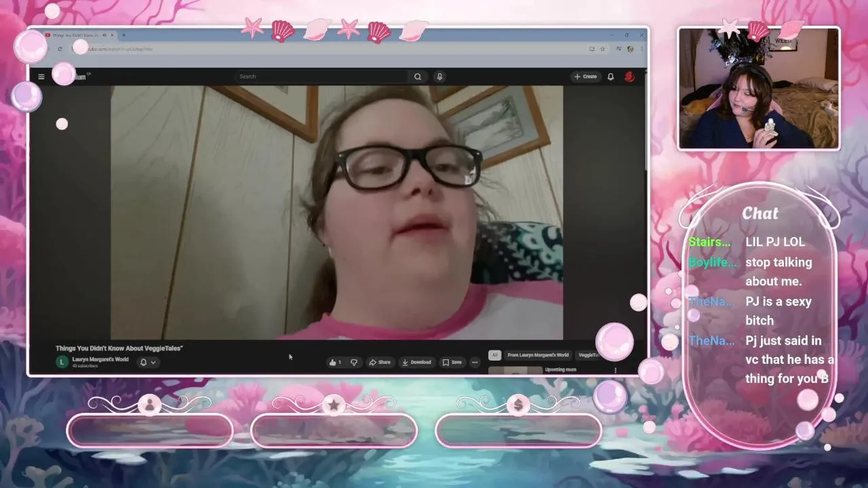Open the browser profile avatar
Viewport: 868px width, 488px height.
[631, 49]
